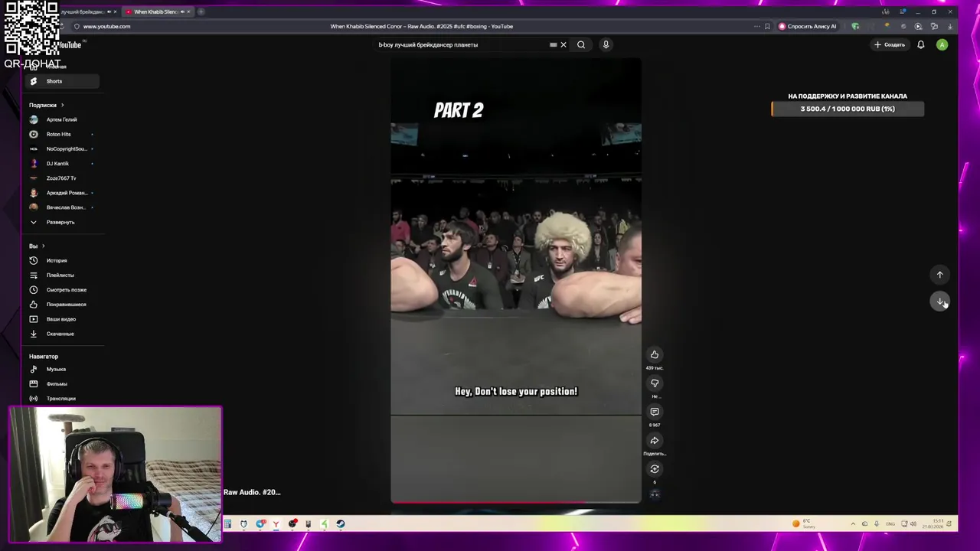
Task: Open Zoze7667 Tv channel
Action: pos(61,178)
